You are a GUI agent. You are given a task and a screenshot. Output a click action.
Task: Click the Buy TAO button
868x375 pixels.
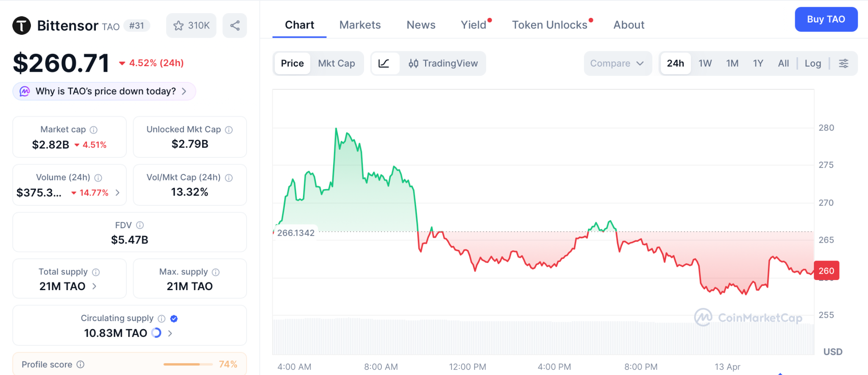tap(826, 19)
